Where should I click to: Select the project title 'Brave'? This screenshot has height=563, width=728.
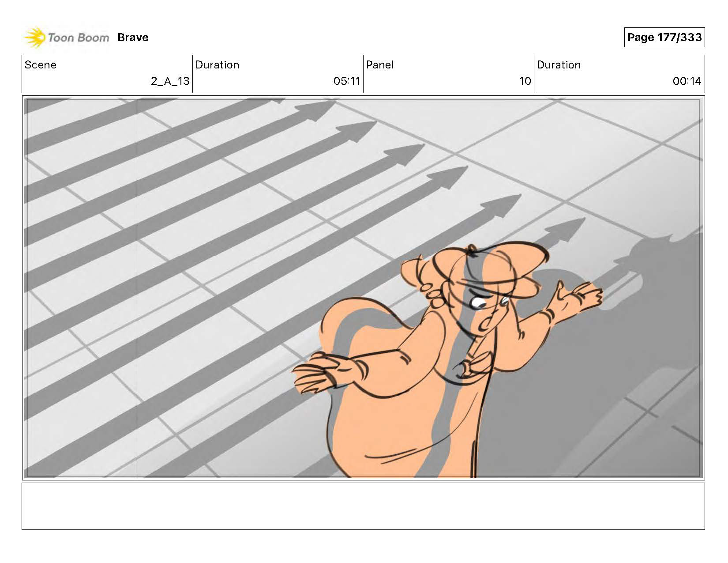pyautogui.click(x=133, y=38)
